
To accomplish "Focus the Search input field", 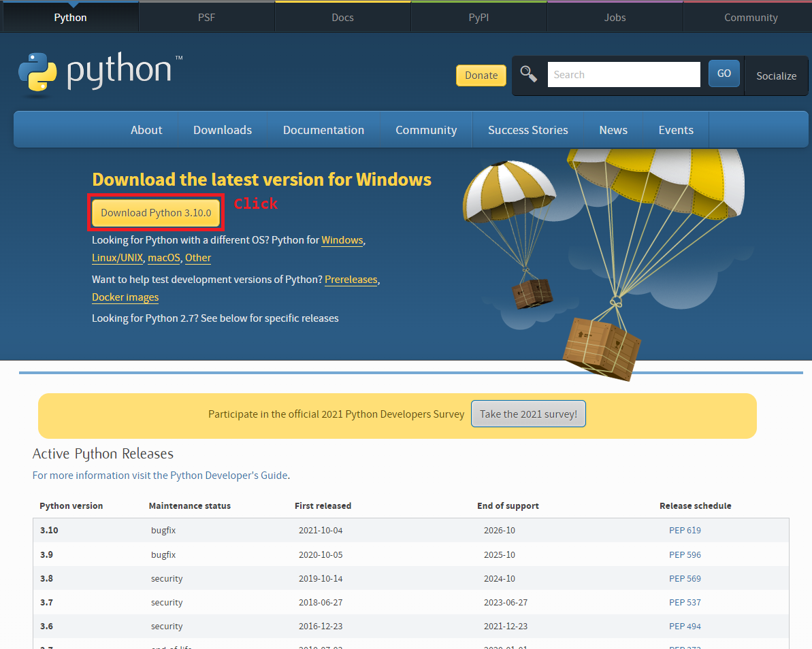I will coord(624,75).
